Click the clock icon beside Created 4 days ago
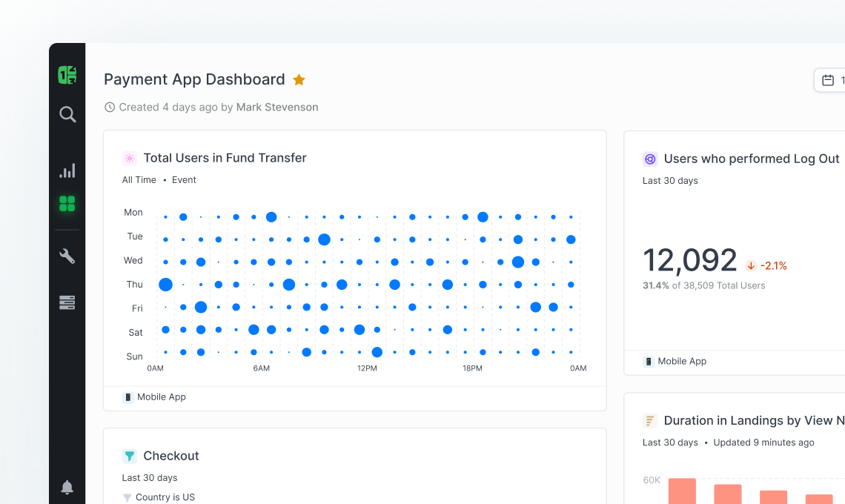The image size is (845, 504). pyautogui.click(x=110, y=107)
